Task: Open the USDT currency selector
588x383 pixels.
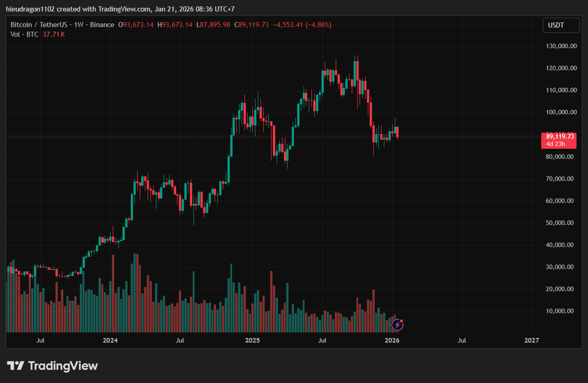Action: [x=556, y=26]
